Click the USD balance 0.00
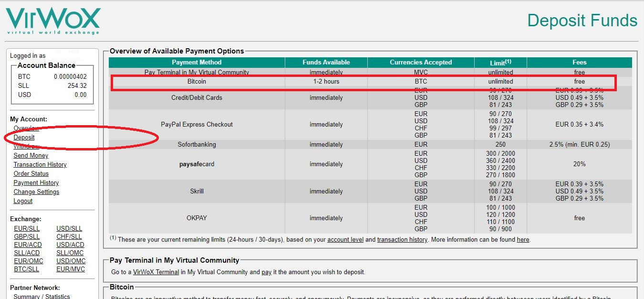The width and height of the screenshot is (644, 299). [x=81, y=95]
